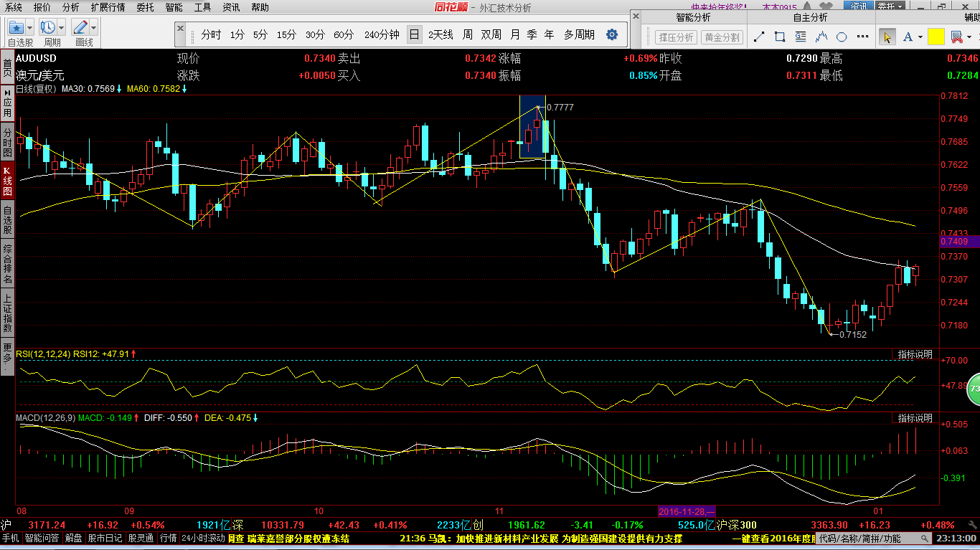The width and height of the screenshot is (980, 550).
Task: Click the 周期 clock icon
Action: click(48, 28)
